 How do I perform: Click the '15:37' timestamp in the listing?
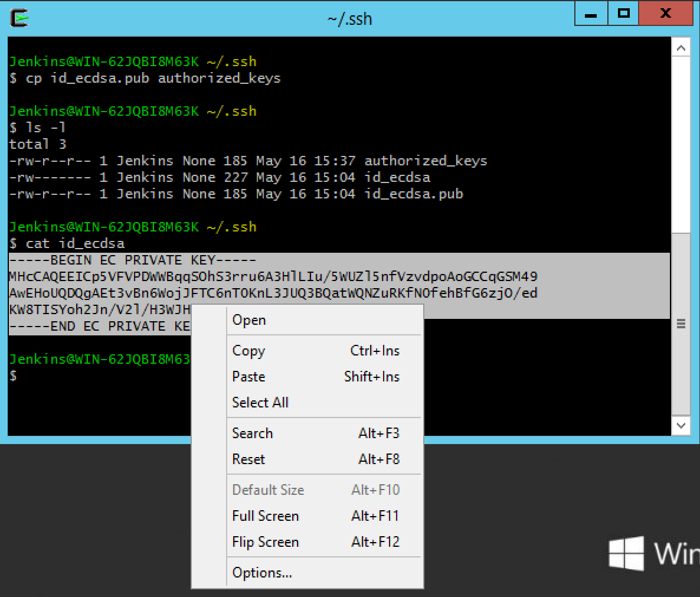[x=335, y=161]
